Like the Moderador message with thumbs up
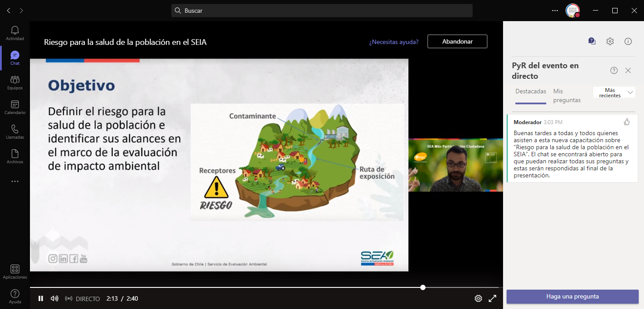 tap(627, 122)
